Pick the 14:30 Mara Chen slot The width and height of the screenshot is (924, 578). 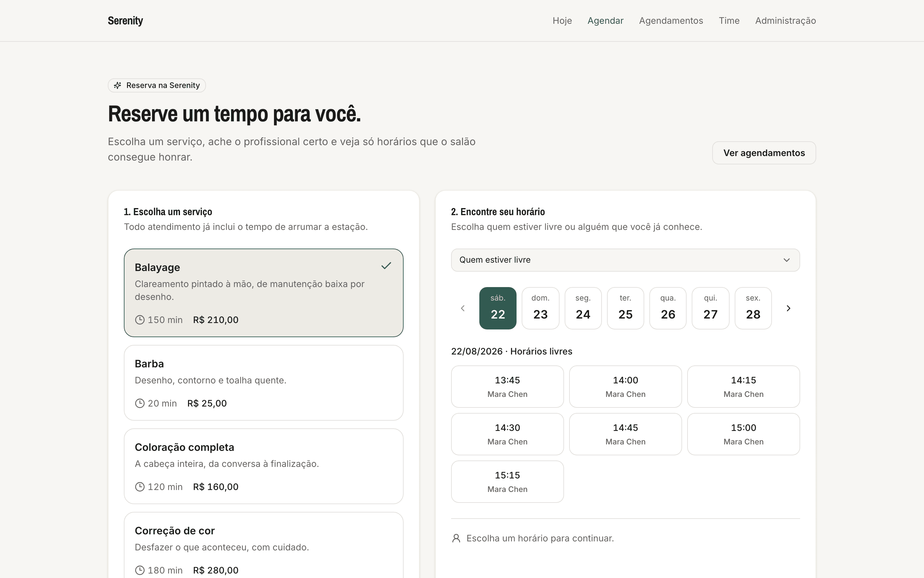pos(508,434)
